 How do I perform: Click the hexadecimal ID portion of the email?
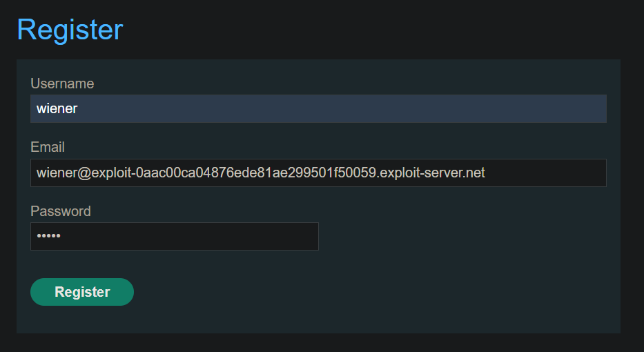[256, 173]
